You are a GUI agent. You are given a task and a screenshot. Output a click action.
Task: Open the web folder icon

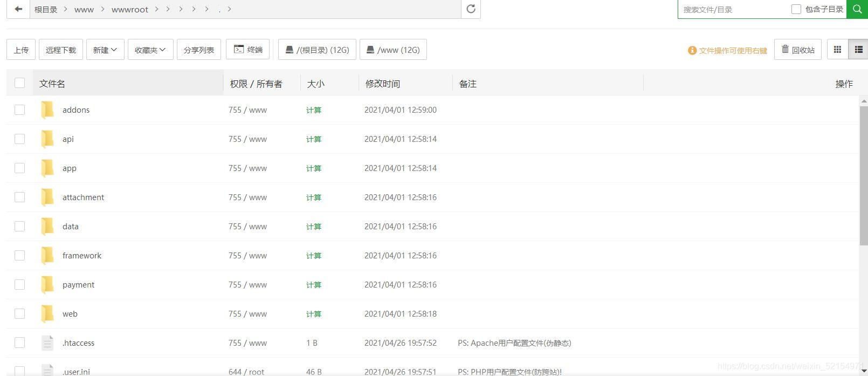pos(47,313)
